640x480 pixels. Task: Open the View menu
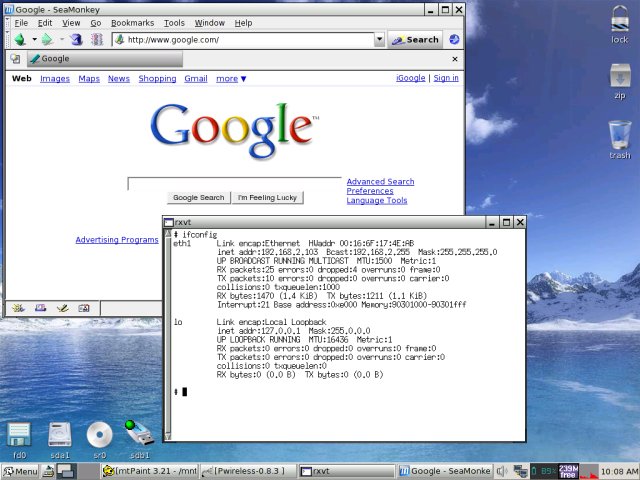point(71,23)
